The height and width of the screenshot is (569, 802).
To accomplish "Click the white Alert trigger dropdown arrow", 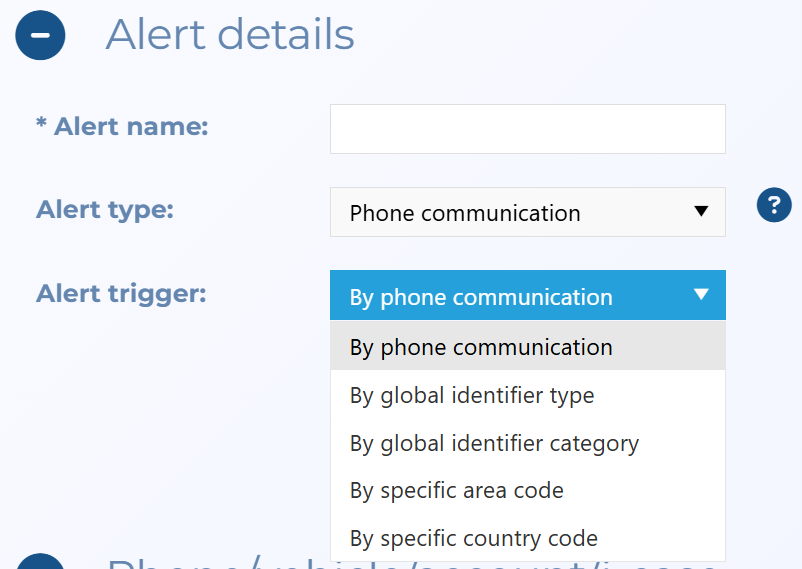I will (701, 294).
